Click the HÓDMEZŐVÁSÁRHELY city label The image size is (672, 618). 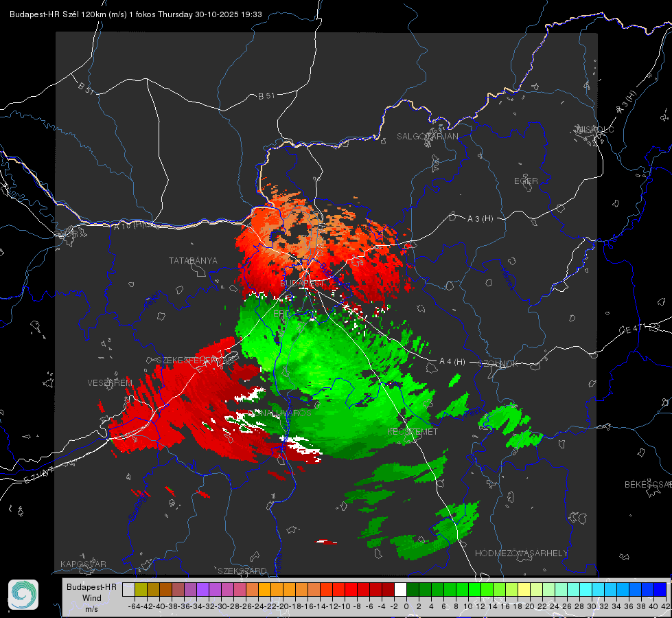coord(521,553)
